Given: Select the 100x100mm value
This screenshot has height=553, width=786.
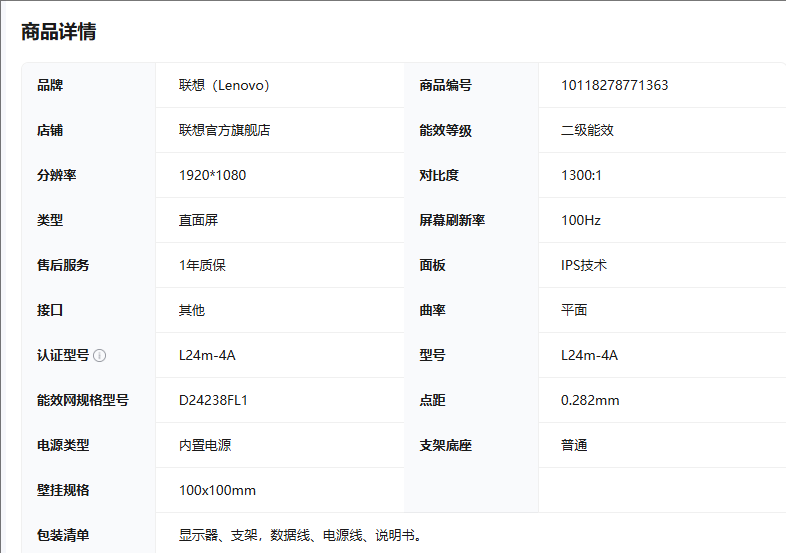Looking at the screenshot, I should pos(218,490).
